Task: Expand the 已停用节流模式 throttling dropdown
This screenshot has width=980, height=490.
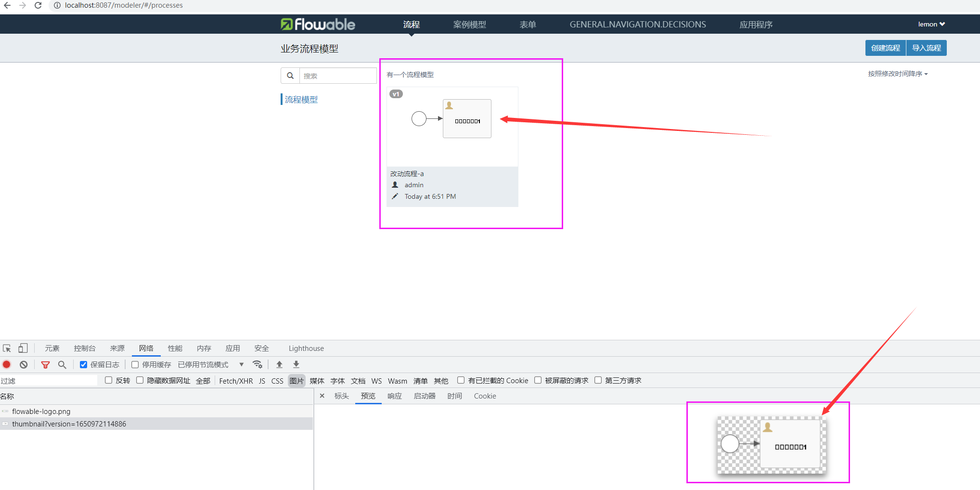Action: pos(211,364)
